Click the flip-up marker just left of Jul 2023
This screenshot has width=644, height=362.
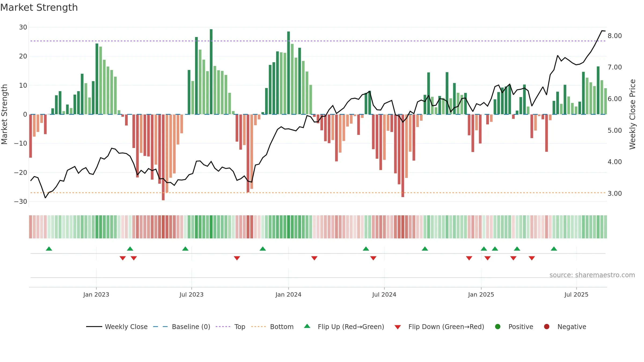point(185,249)
